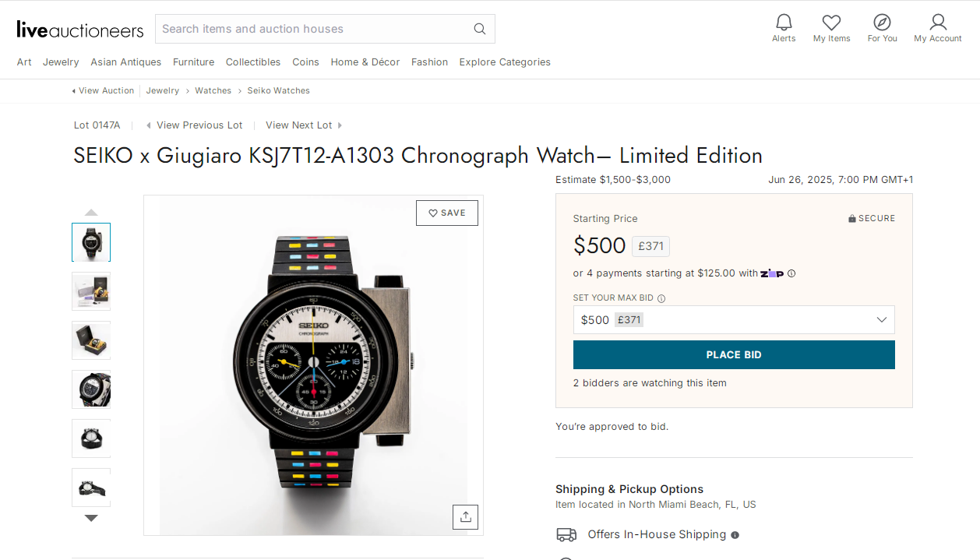Open the max bid amount dropdown

(x=881, y=319)
